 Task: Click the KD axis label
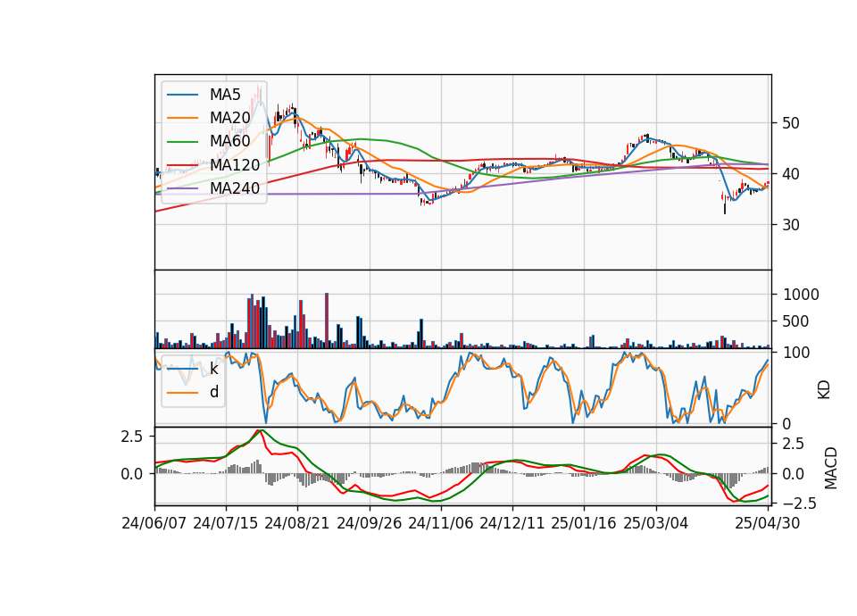[x=824, y=389]
